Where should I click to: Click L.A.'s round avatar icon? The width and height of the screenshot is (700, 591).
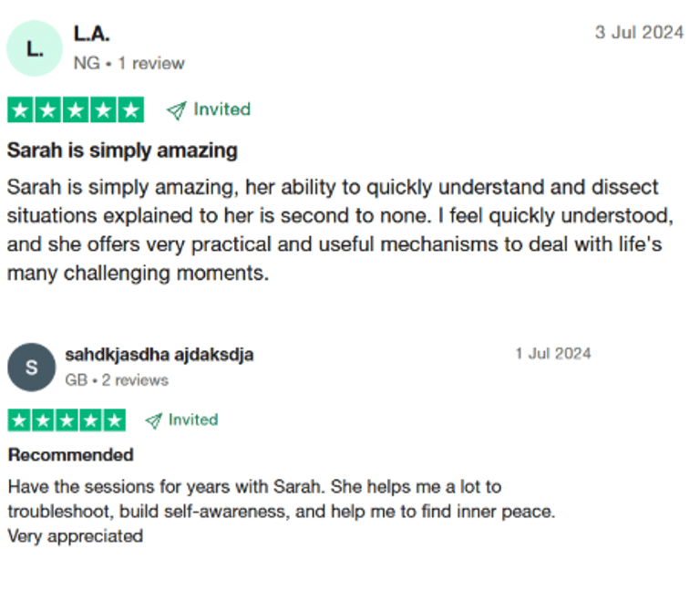tap(35, 48)
